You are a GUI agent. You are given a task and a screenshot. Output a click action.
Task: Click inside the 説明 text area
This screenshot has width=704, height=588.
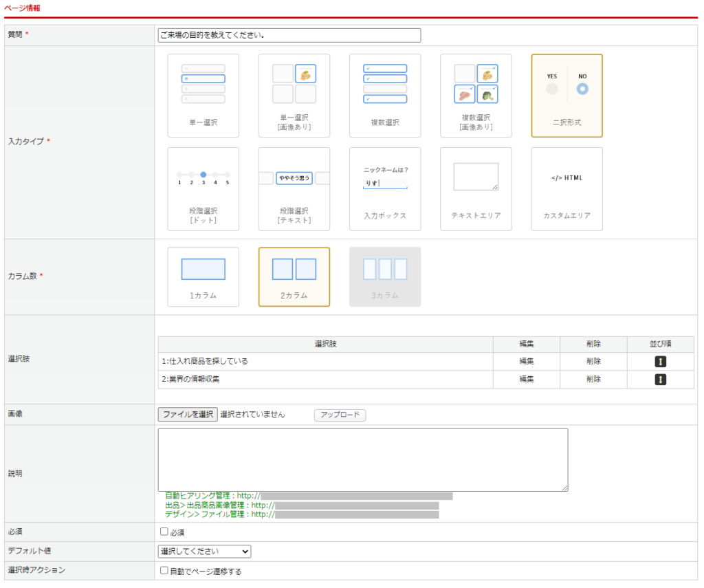[362, 459]
